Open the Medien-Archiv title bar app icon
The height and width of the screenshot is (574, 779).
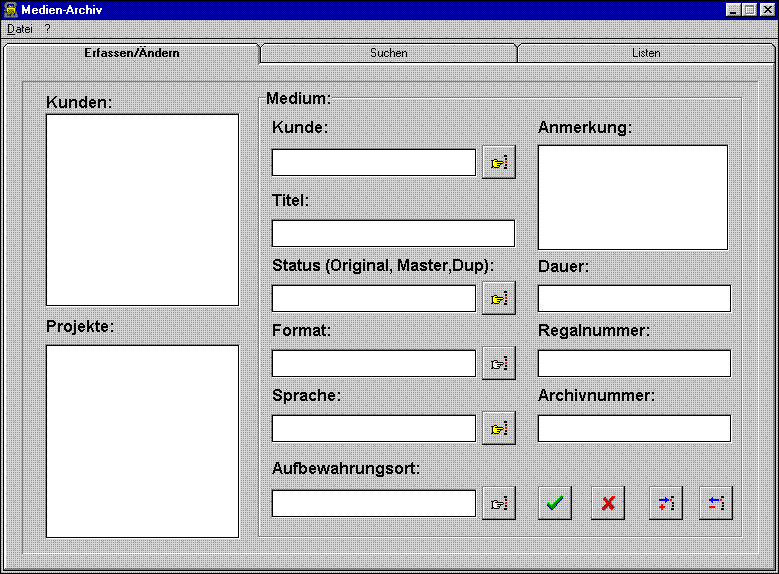(10, 9)
